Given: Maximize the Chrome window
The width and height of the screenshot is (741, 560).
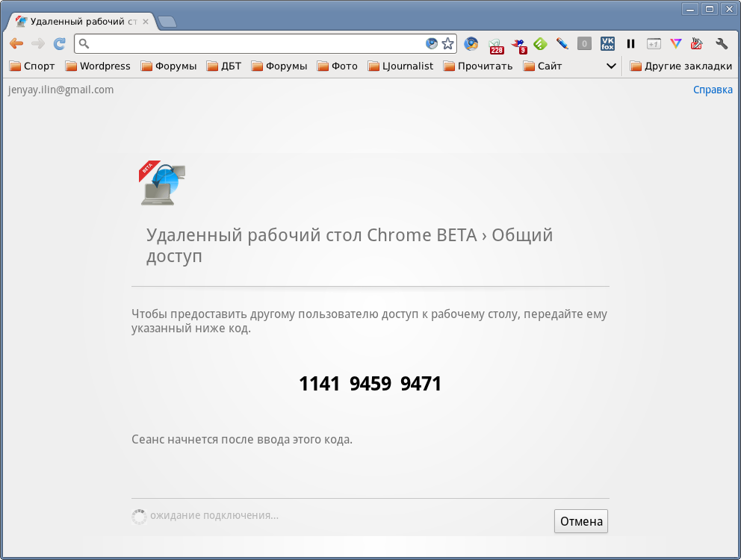Looking at the screenshot, I should (710, 9).
